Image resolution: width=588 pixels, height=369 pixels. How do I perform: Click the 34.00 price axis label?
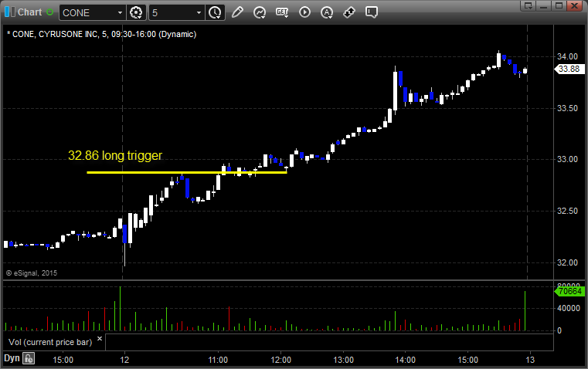[x=567, y=56]
